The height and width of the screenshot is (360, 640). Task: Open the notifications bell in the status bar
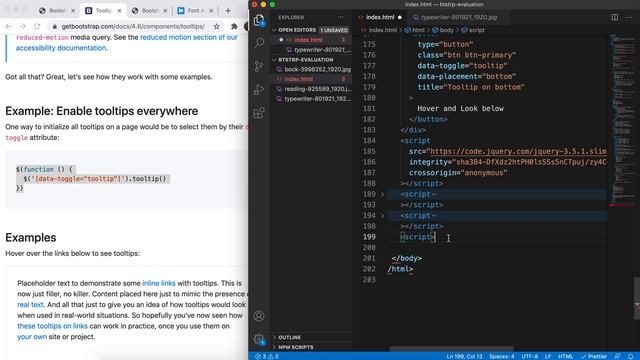click(631, 356)
